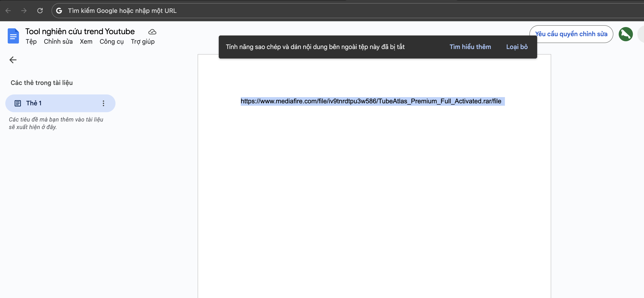Click the highlighted mediafire URL text

pyautogui.click(x=371, y=101)
